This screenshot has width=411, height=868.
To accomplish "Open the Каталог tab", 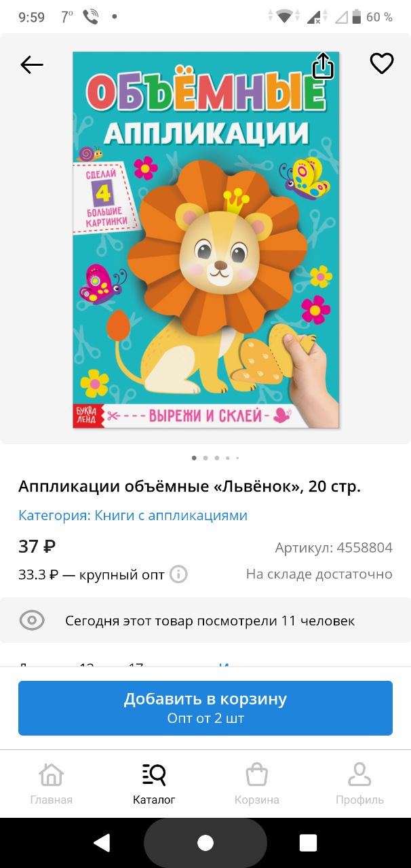I will pos(154,784).
